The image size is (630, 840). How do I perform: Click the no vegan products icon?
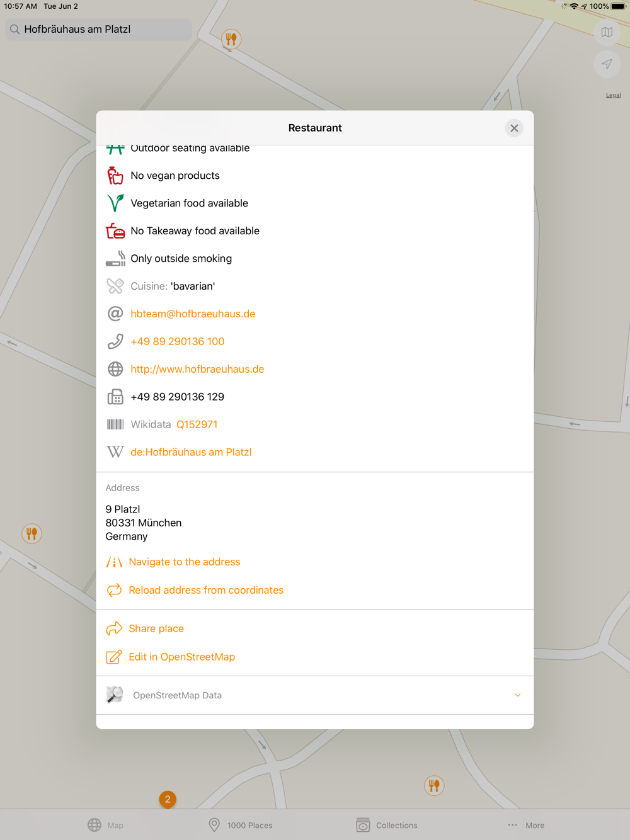click(115, 175)
